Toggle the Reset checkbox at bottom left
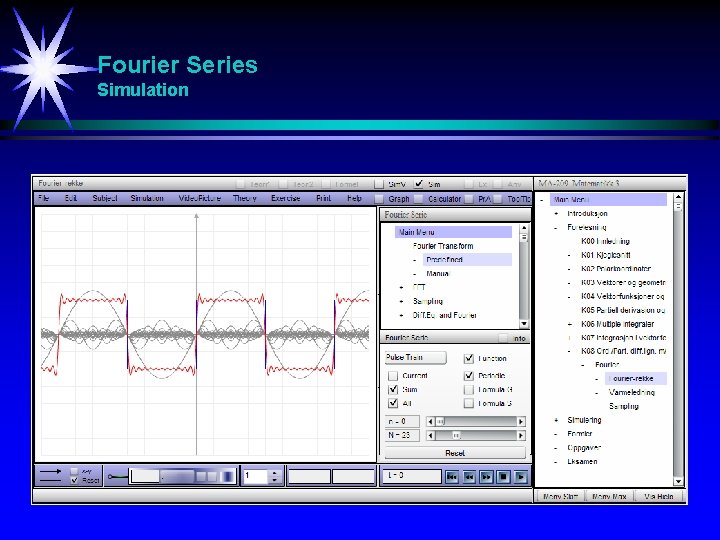The width and height of the screenshot is (720, 540). coord(74,480)
